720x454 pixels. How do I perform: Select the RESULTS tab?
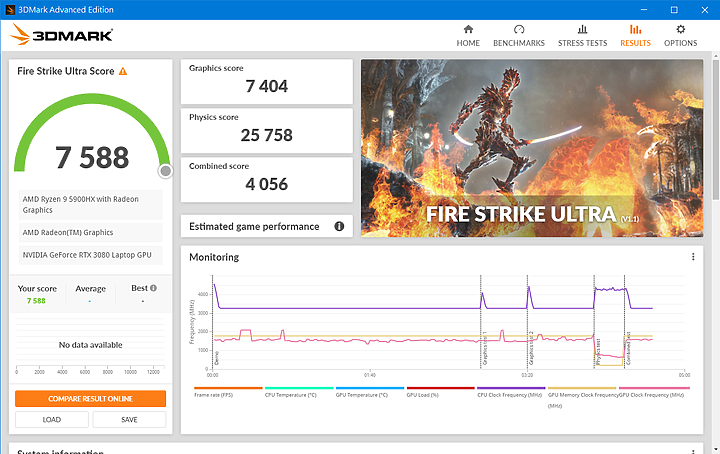[636, 36]
